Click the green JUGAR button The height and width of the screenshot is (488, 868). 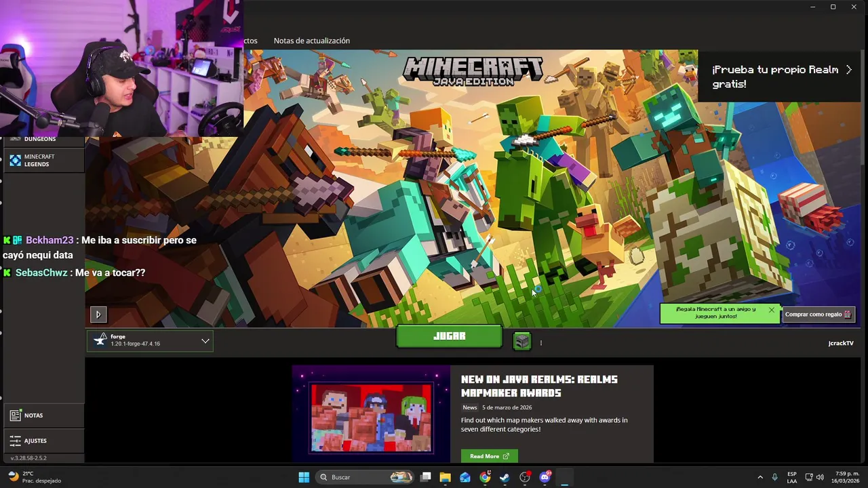(x=449, y=336)
